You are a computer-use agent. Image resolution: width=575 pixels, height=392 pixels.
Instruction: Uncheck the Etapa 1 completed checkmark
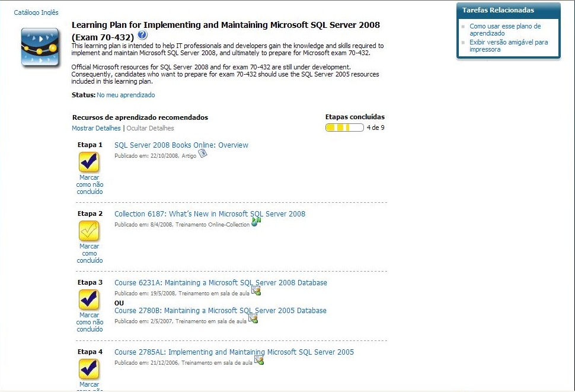(89, 162)
